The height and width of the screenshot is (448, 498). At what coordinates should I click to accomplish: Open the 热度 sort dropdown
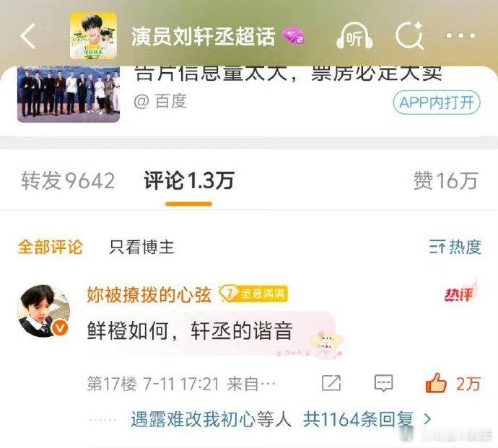455,247
